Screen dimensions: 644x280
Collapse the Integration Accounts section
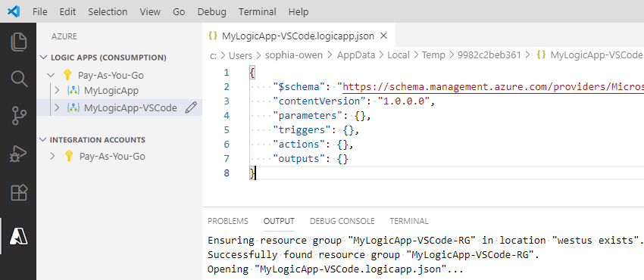pyautogui.click(x=43, y=140)
